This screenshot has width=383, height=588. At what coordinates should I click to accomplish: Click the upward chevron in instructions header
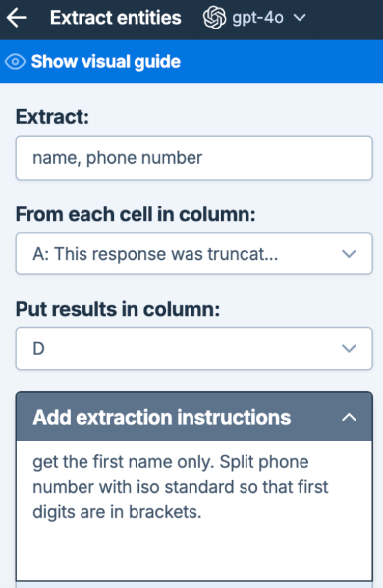tap(349, 417)
